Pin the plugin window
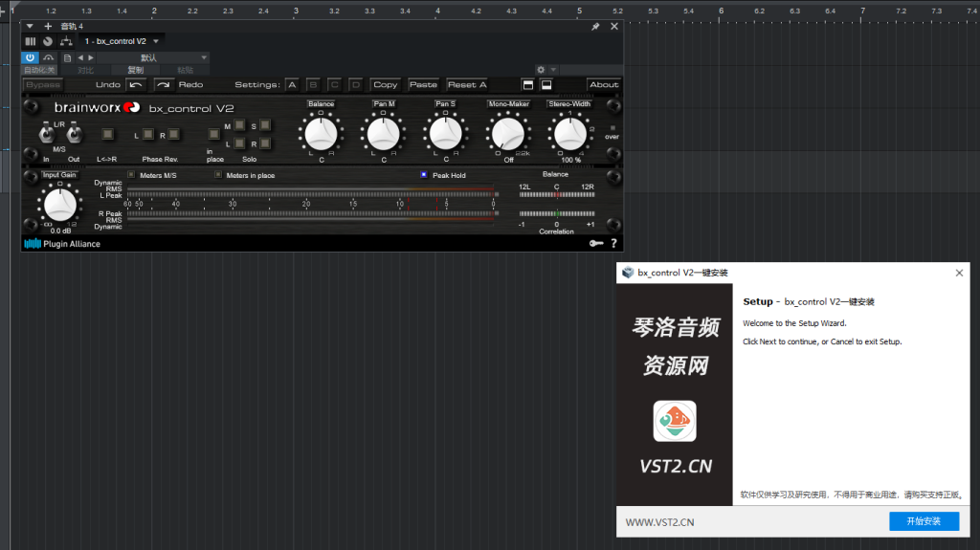This screenshot has height=550, width=980. coord(595,26)
